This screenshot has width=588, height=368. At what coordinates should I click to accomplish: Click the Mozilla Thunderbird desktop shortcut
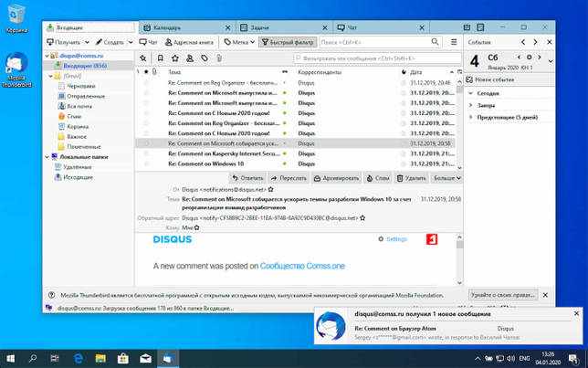[x=16, y=70]
